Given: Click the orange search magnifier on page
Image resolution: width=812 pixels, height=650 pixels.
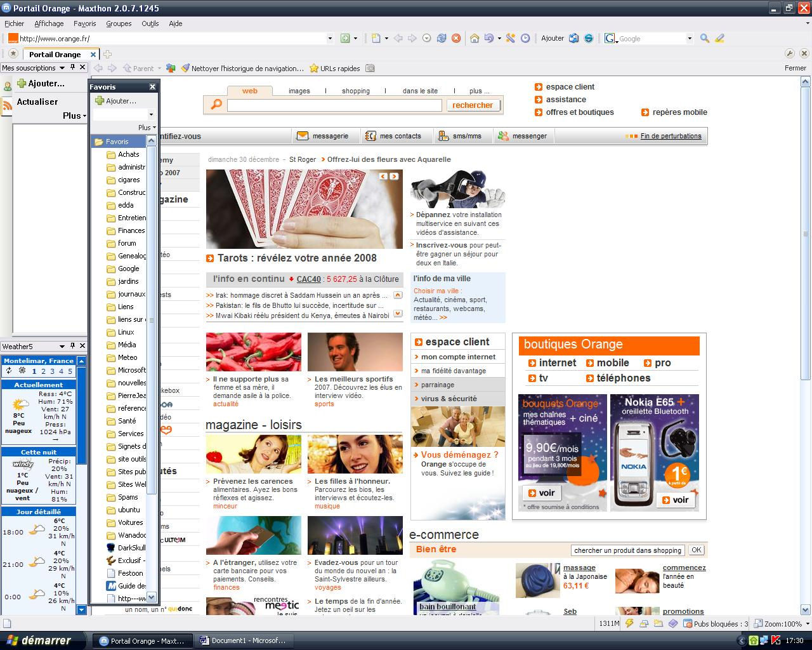Looking at the screenshot, I should [x=216, y=105].
